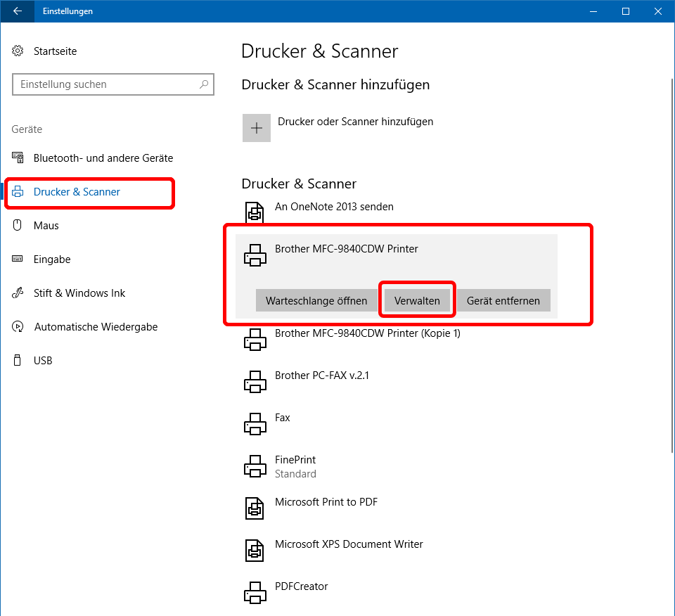This screenshot has height=616, width=675.
Task: Focus the Einstellung suchen search field
Action: pyautogui.click(x=105, y=84)
